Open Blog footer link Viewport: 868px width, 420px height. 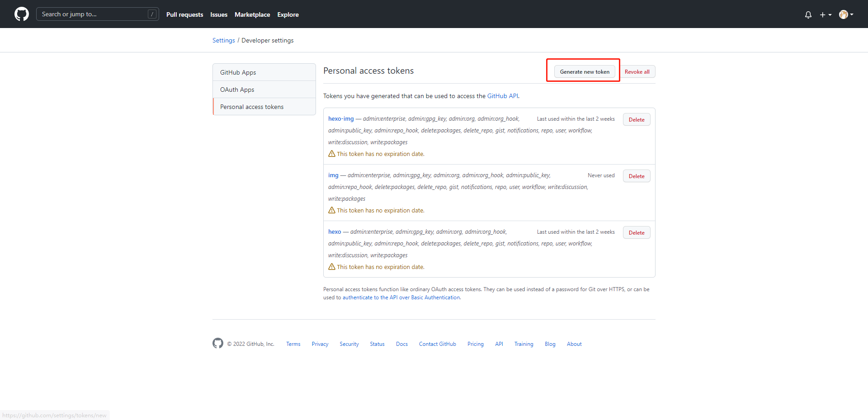tap(550, 344)
